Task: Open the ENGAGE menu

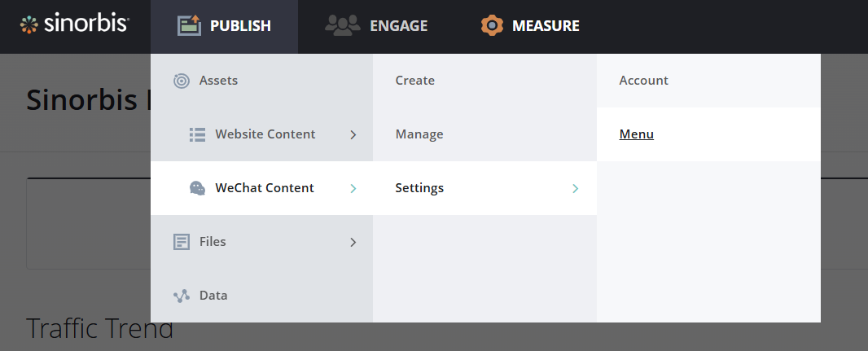Action: (398, 26)
